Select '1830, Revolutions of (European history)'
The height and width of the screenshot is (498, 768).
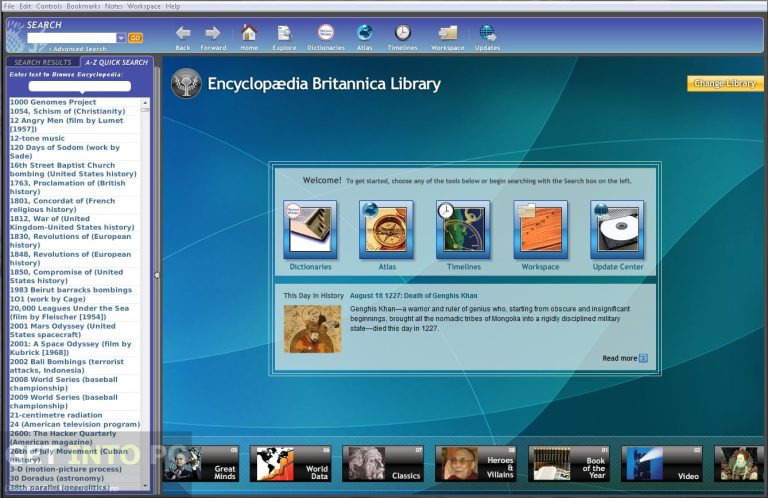(x=74, y=240)
